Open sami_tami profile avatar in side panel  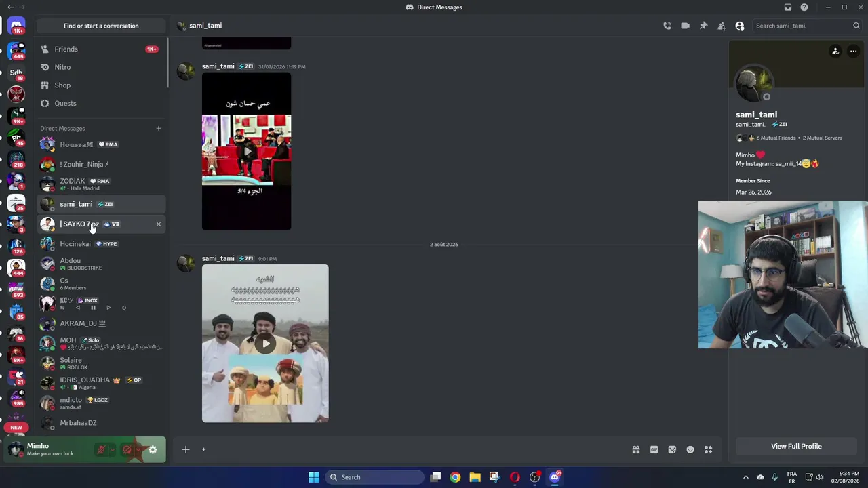pos(753,84)
